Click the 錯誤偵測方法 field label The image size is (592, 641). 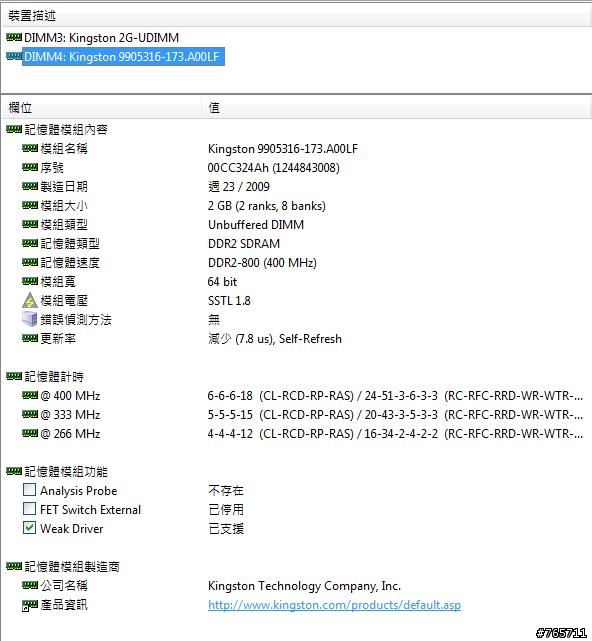76,319
